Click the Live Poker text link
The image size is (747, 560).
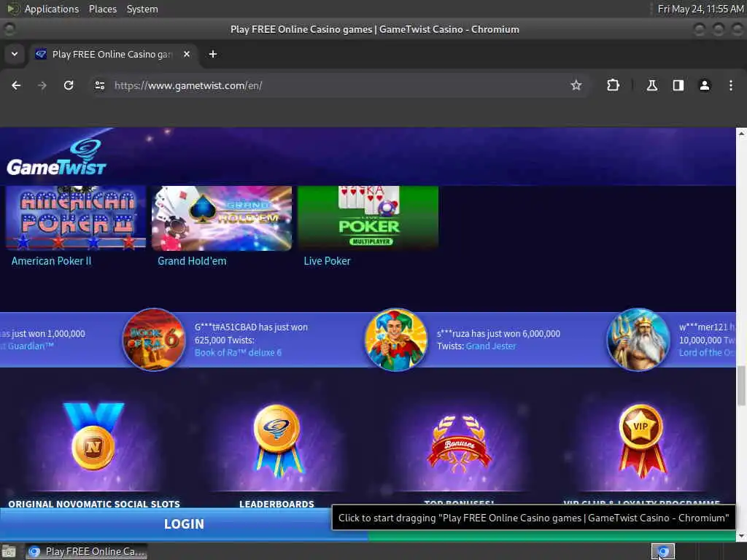pyautogui.click(x=328, y=261)
